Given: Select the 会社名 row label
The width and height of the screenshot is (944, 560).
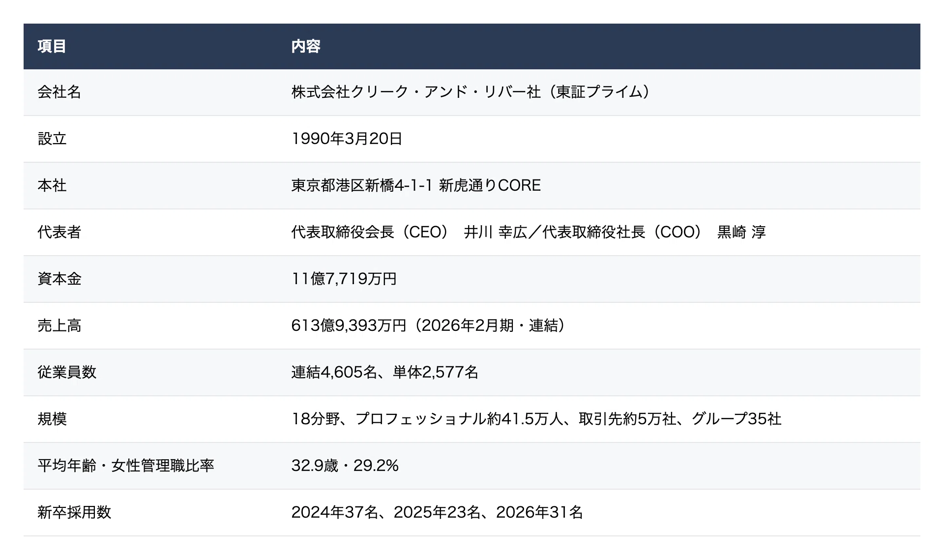Looking at the screenshot, I should click(x=59, y=92).
